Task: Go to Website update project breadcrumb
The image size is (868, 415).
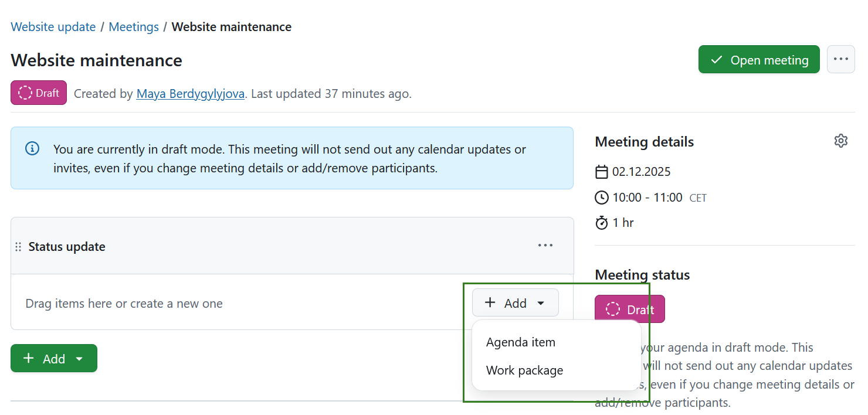Action: pyautogui.click(x=53, y=27)
